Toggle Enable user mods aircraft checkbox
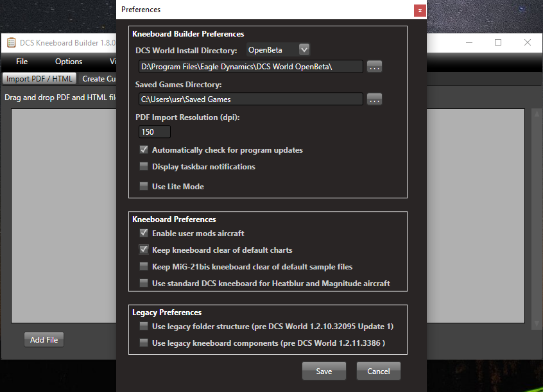Image resolution: width=543 pixels, height=392 pixels. click(x=143, y=233)
